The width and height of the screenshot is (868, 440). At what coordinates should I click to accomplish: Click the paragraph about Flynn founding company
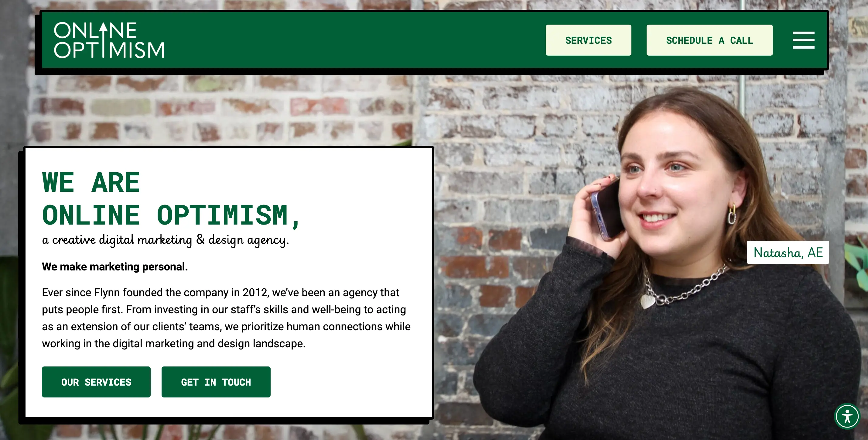[226, 318]
